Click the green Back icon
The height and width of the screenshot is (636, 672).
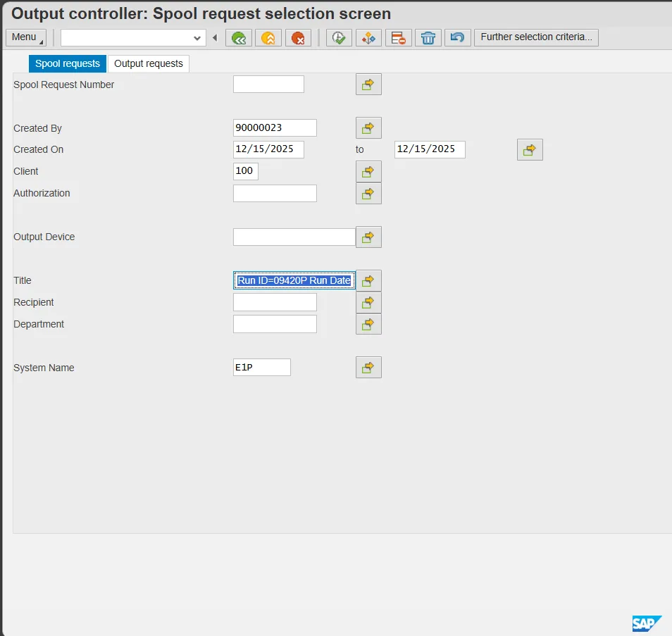click(239, 38)
